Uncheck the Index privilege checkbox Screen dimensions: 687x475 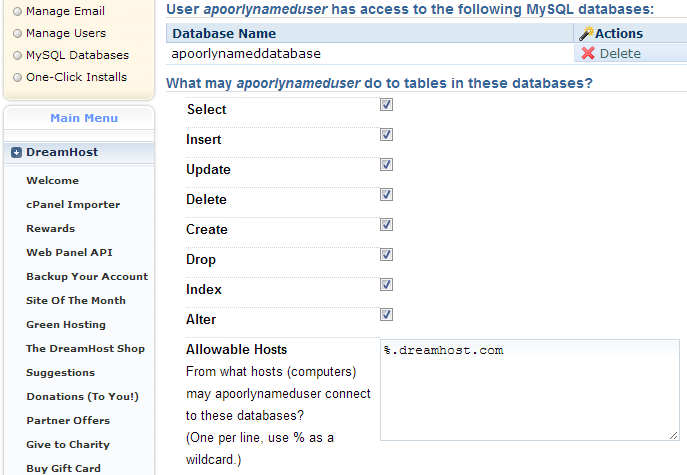tap(386, 284)
